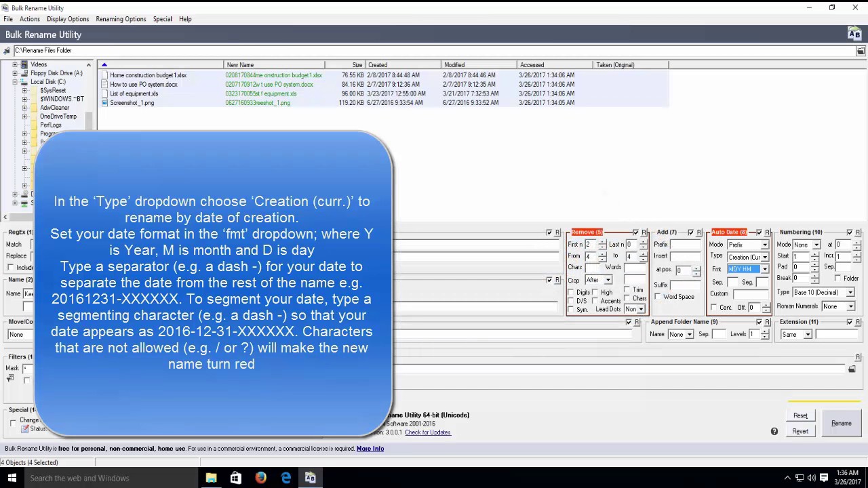Screen dimensions: 868x488
Task: Click the blue sort arrow column header
Action: tap(161, 65)
